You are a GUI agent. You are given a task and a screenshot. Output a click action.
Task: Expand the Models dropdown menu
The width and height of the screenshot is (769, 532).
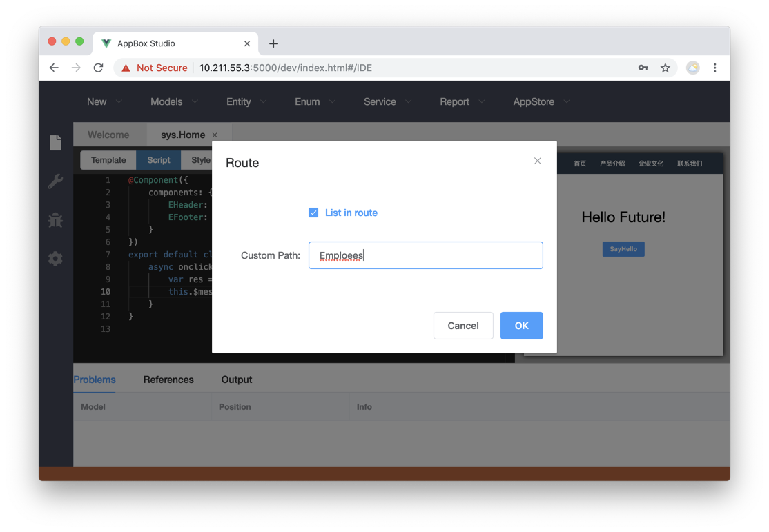point(174,101)
